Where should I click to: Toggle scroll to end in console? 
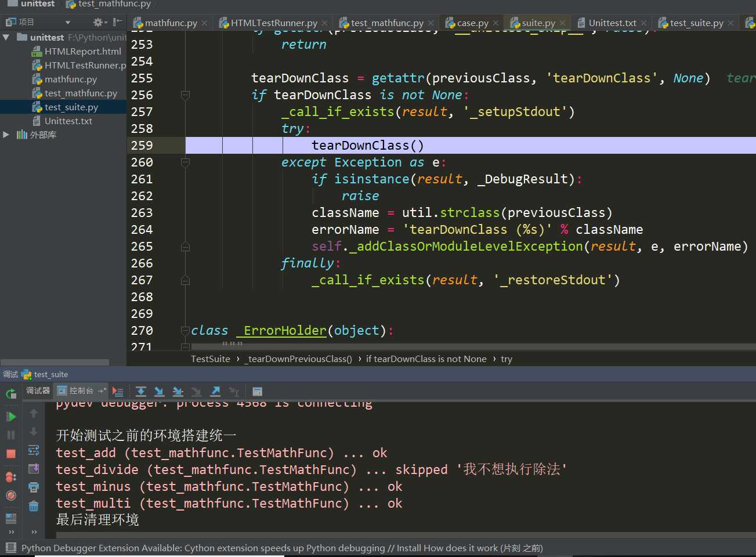(x=34, y=469)
